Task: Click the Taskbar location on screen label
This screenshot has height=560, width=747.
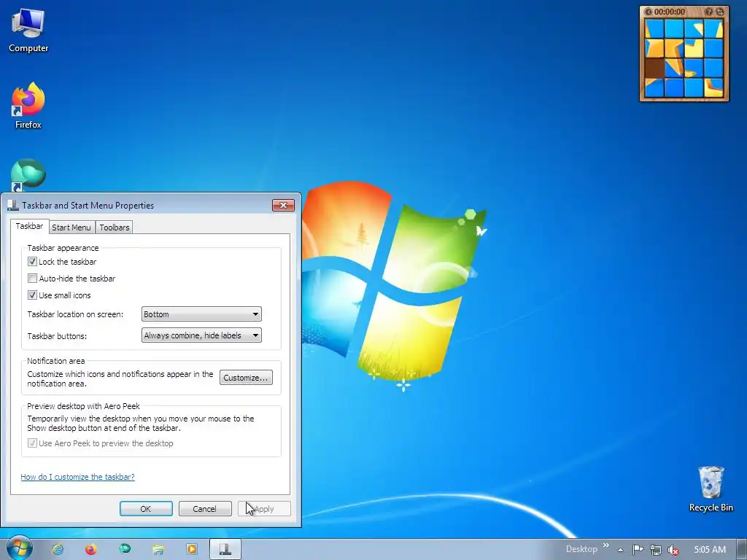Action: 75,314
